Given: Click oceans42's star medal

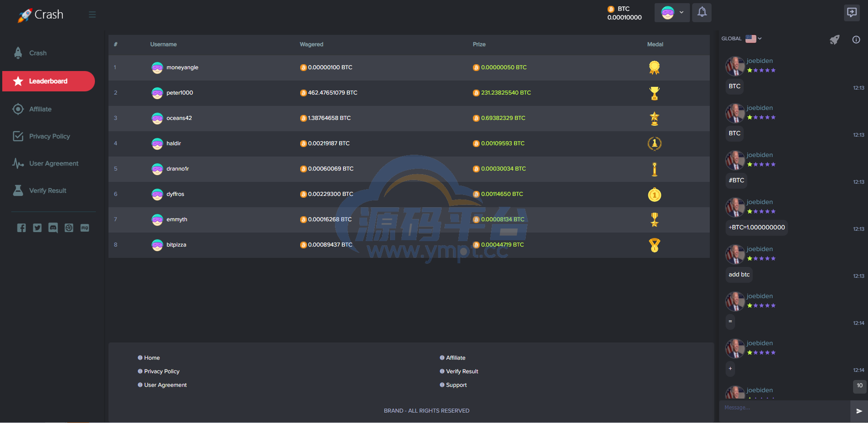Looking at the screenshot, I should coord(654,118).
